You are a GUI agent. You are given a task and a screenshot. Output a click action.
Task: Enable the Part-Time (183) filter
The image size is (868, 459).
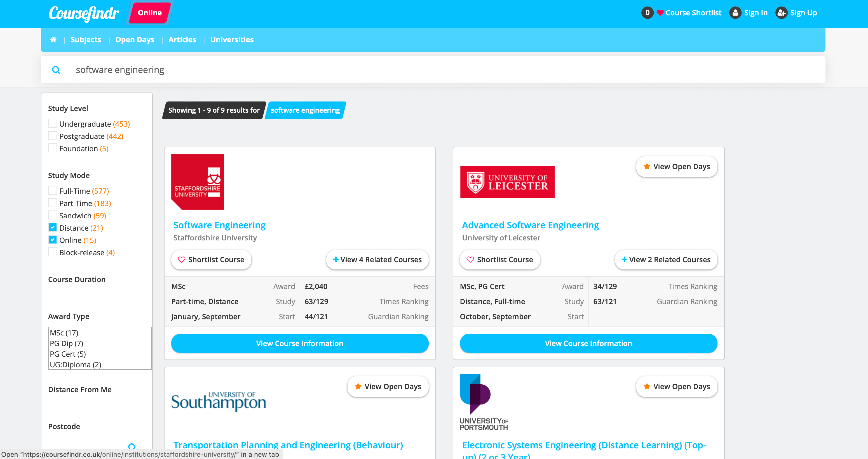pyautogui.click(x=52, y=203)
